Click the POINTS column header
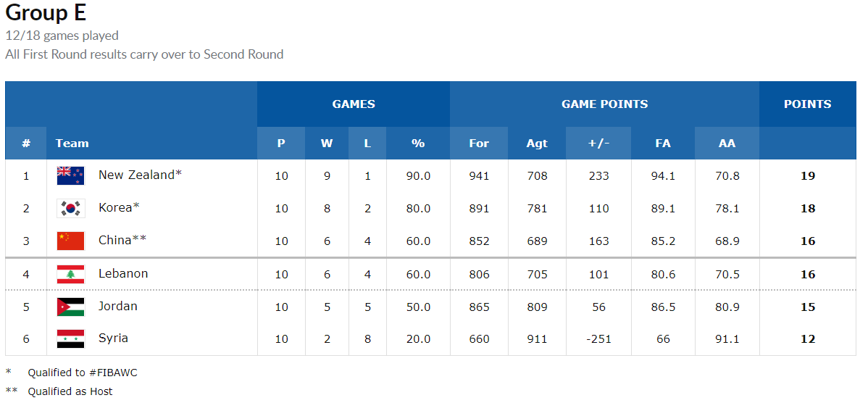The height and width of the screenshot is (403, 868). (x=807, y=104)
